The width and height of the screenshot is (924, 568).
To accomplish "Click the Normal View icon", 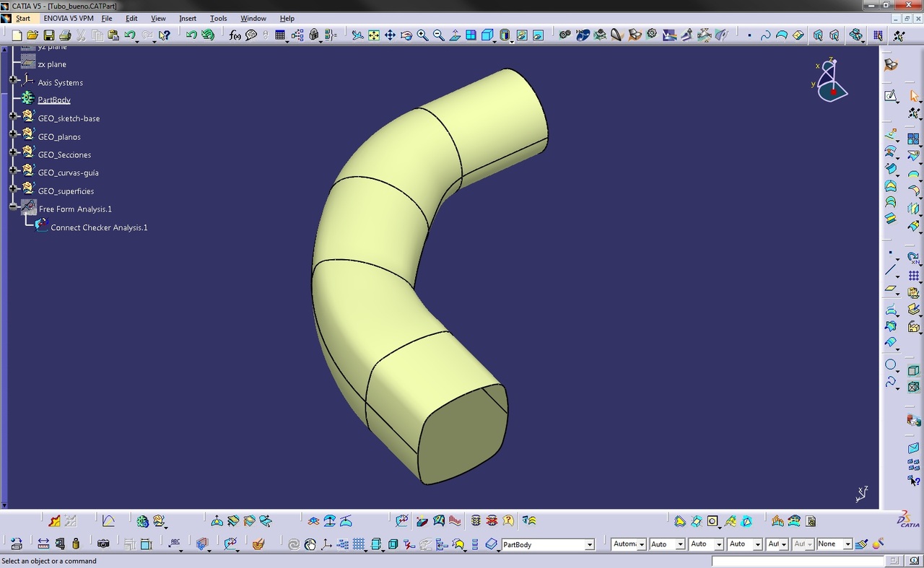I will (x=455, y=35).
